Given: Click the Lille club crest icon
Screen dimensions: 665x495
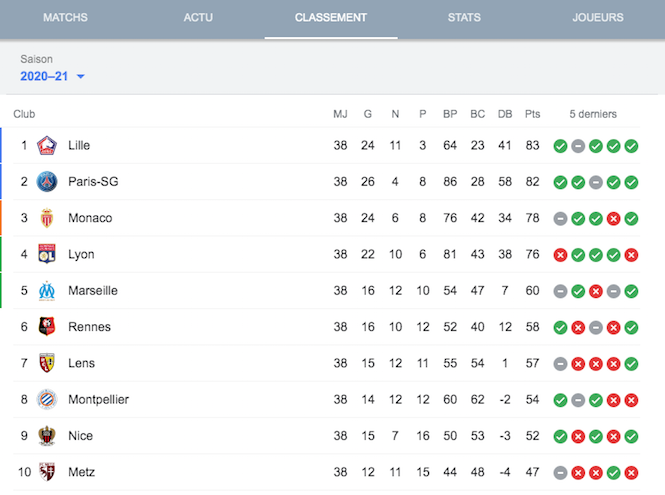Looking at the screenshot, I should pos(47,145).
